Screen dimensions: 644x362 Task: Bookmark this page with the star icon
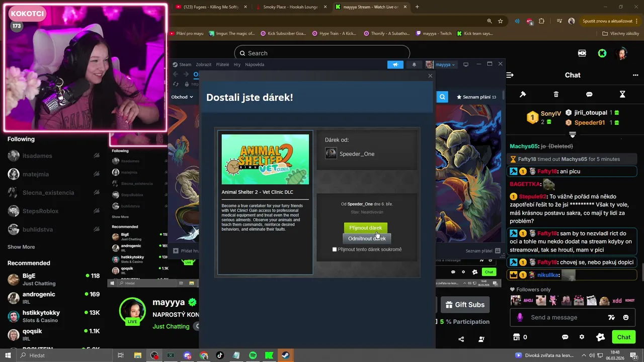point(500,21)
